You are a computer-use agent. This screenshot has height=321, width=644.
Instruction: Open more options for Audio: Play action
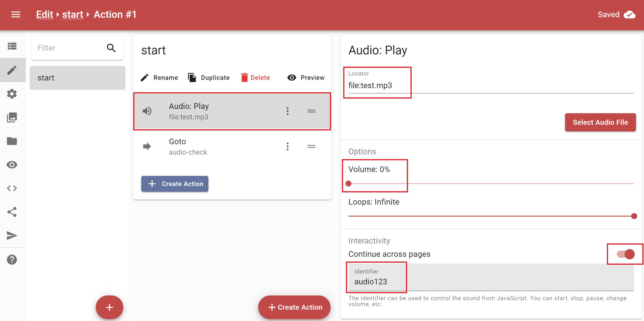288,111
